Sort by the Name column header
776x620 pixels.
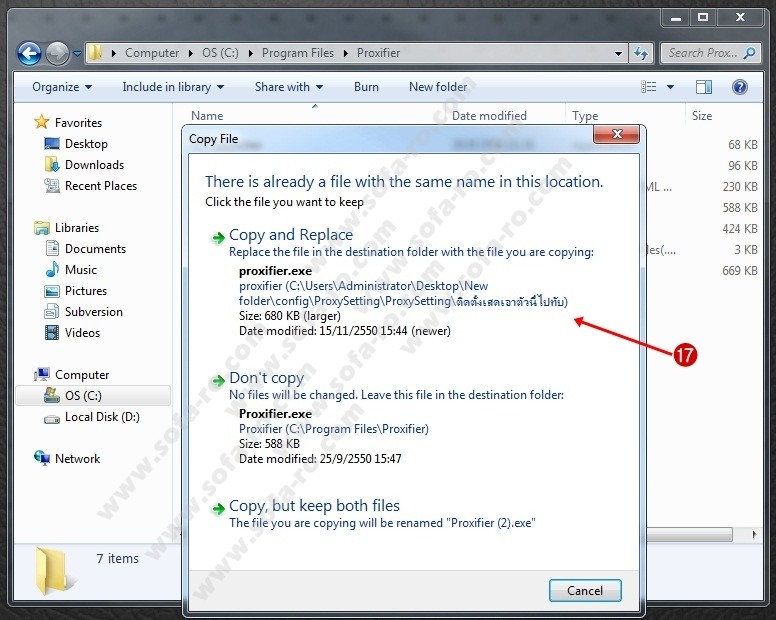pos(207,116)
